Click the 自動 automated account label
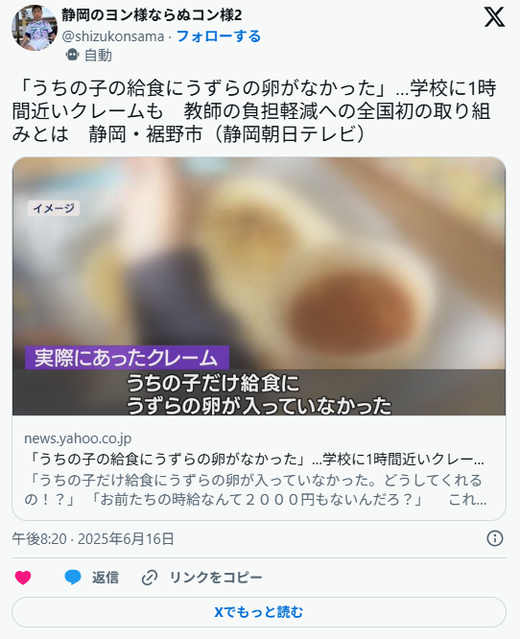Viewport: 520px width, 639px height. (98, 55)
